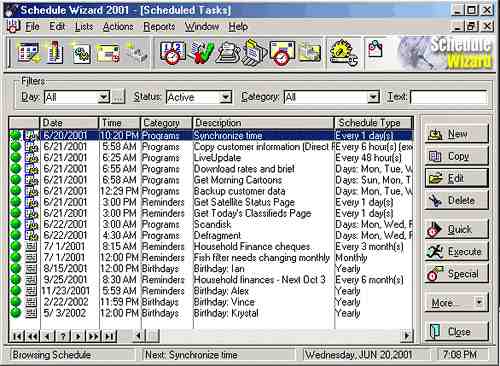500x366 pixels.
Task: Click the horizontal scrollbar right arrow
Action: 407,336
